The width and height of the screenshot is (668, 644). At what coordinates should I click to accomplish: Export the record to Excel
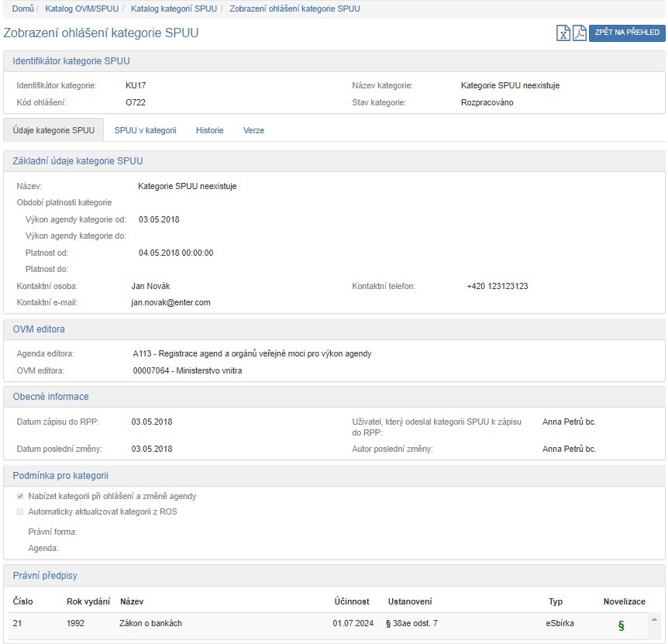point(564,33)
